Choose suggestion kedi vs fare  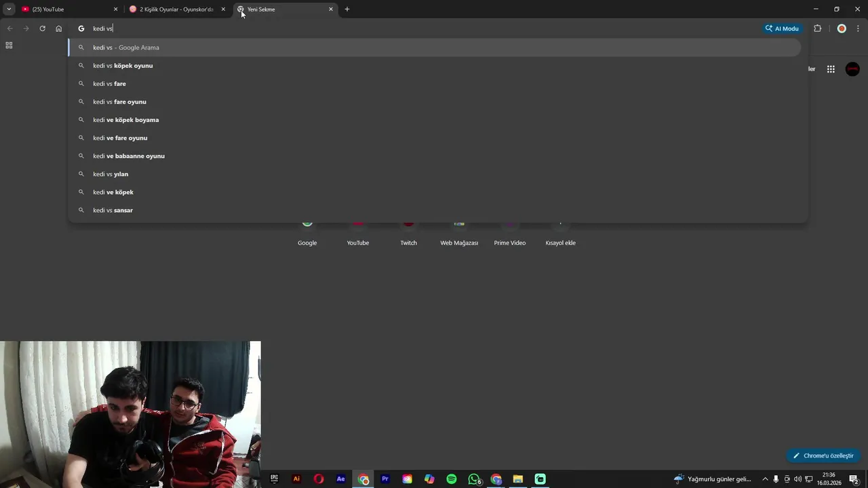coord(434,84)
